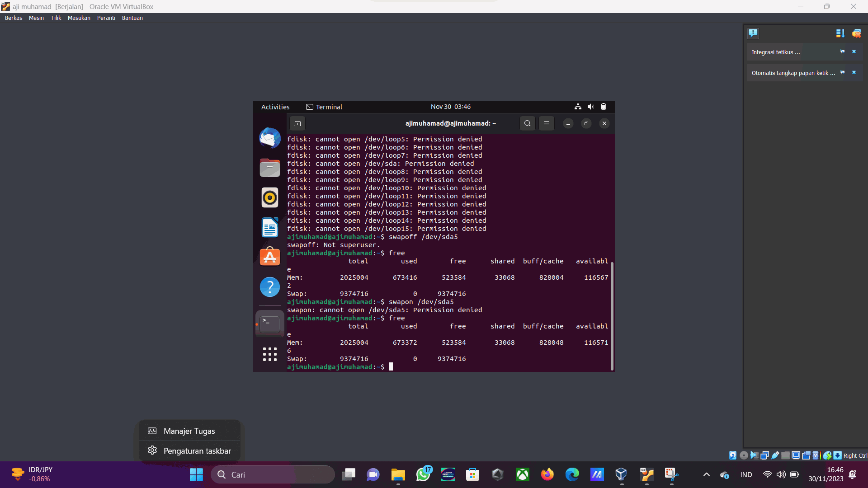868x488 pixels.
Task: Click the volume icon in Ubuntu top bar
Action: coord(590,107)
